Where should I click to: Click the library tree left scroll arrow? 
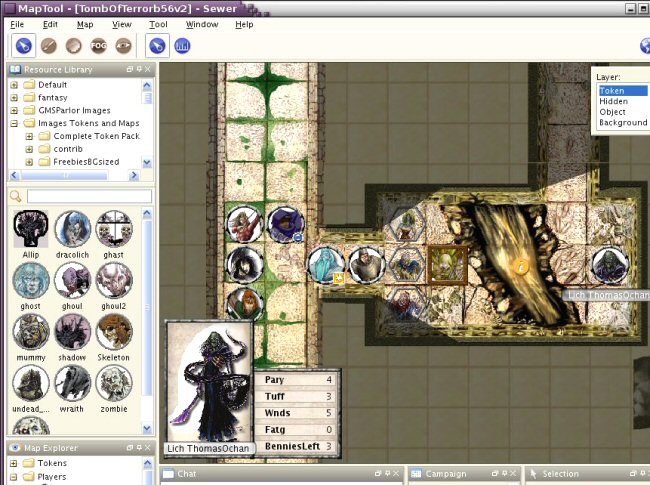click(15, 176)
